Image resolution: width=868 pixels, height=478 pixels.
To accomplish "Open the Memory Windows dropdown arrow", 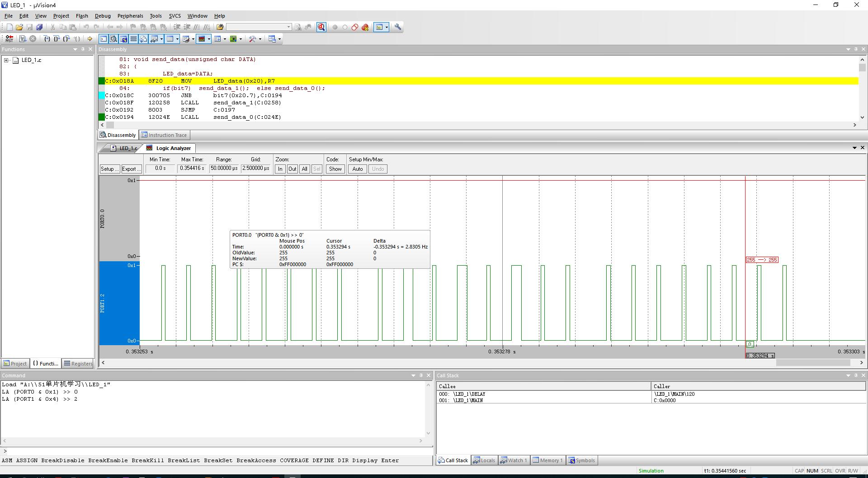I will pyautogui.click(x=177, y=39).
